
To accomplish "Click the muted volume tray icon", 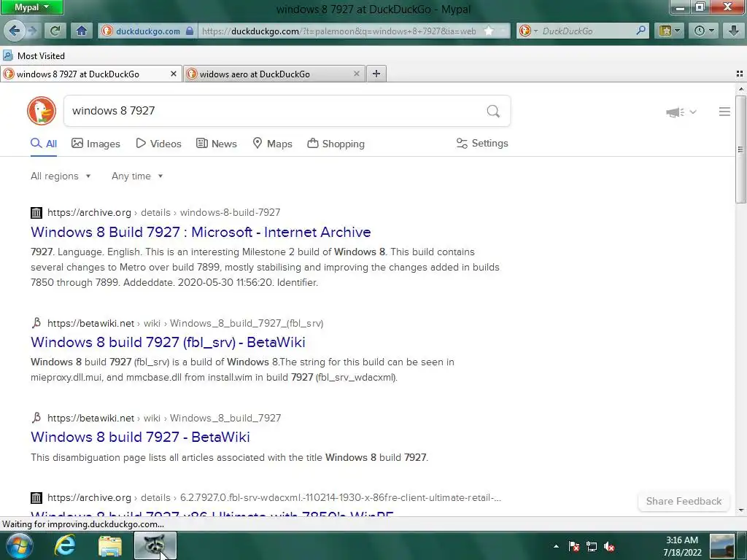I will click(x=609, y=546).
